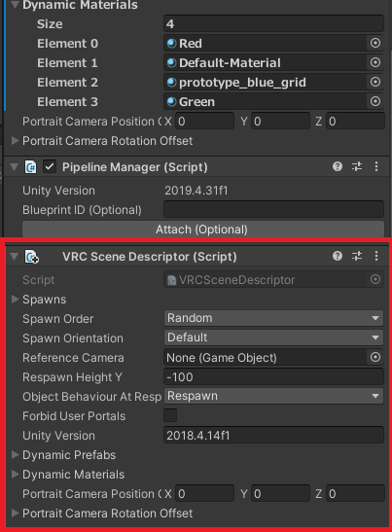The width and height of the screenshot is (392, 532).
Task: Open object picker for prototype_blue_grid material
Action: coord(375,82)
